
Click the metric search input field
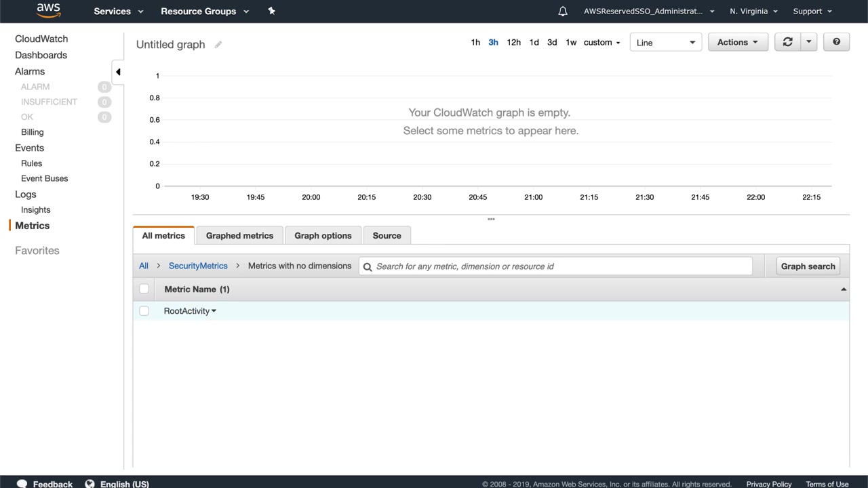(555, 266)
